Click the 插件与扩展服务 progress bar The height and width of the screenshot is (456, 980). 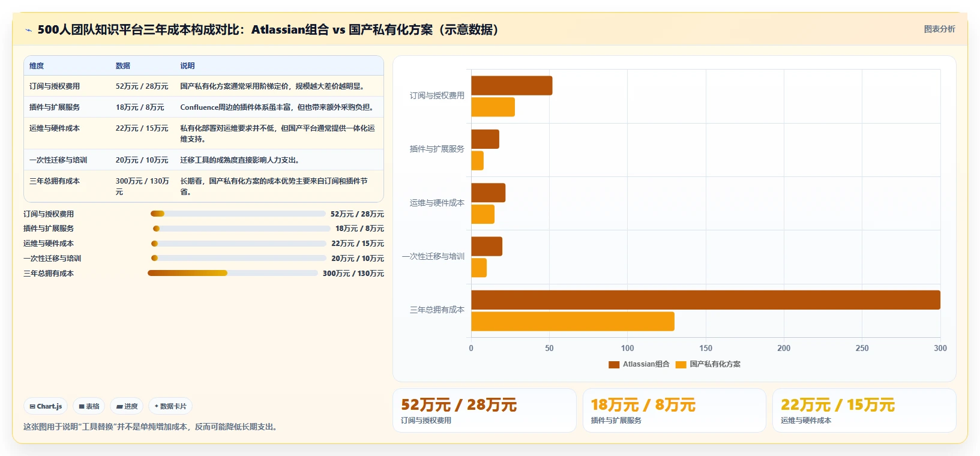point(242,229)
